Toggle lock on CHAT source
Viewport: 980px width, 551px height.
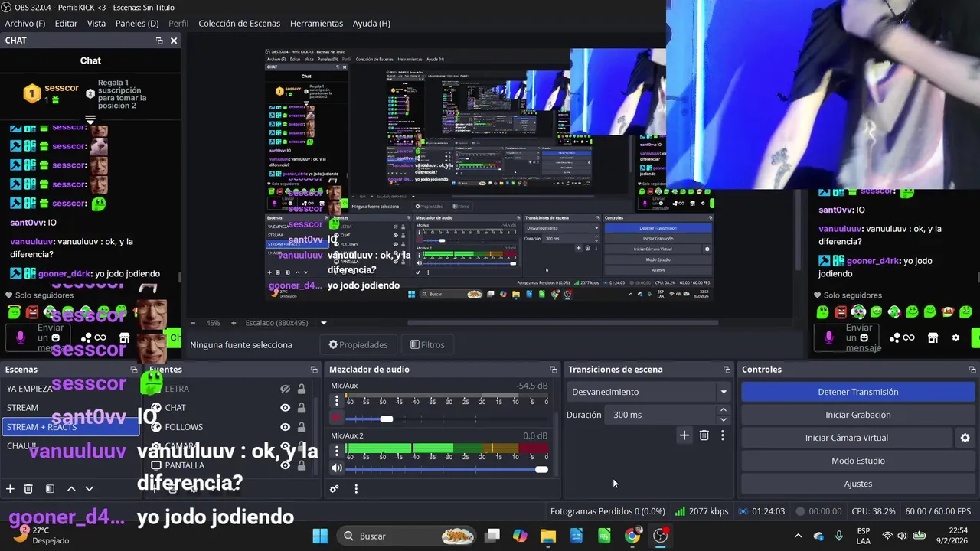click(x=302, y=408)
